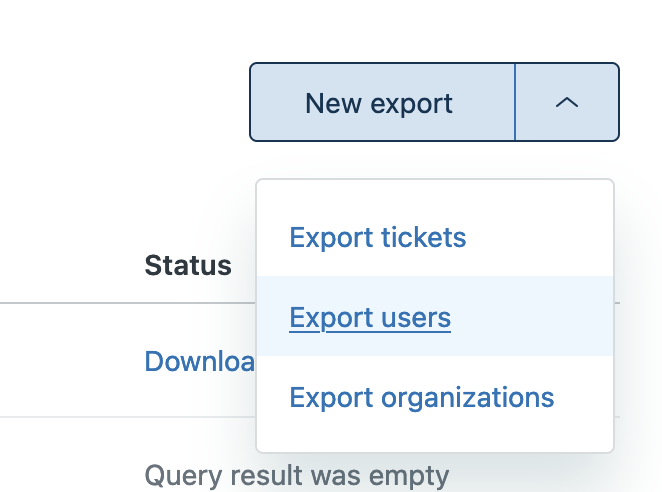The width and height of the screenshot is (662, 492).
Task: Pick Export organizations in the dropdown
Action: coord(421,397)
